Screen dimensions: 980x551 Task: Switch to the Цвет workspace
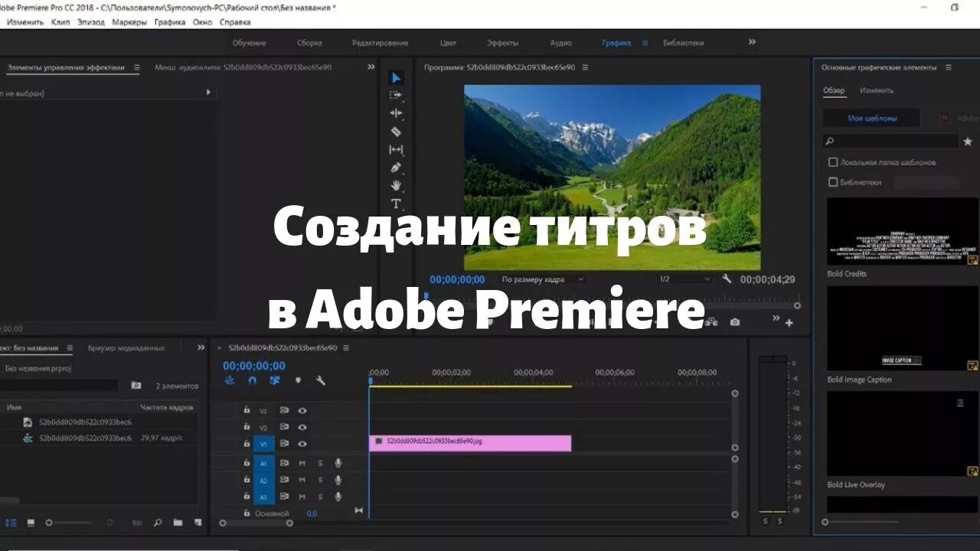(448, 43)
